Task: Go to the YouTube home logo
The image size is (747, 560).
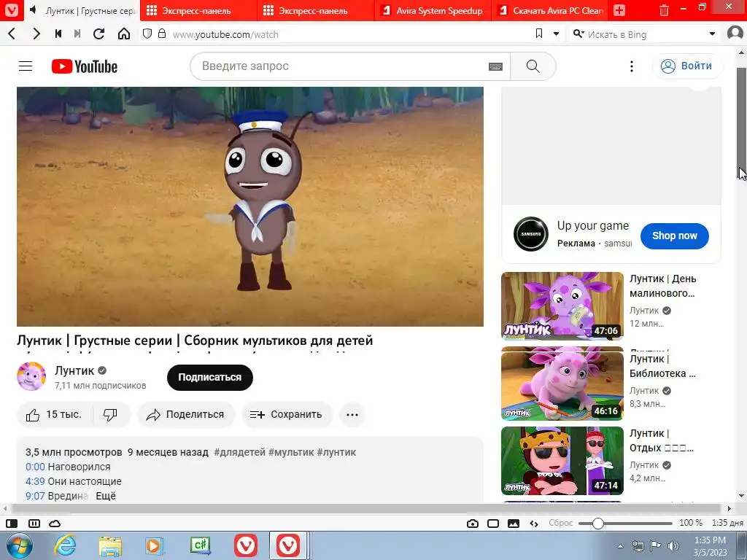Action: 85,66
